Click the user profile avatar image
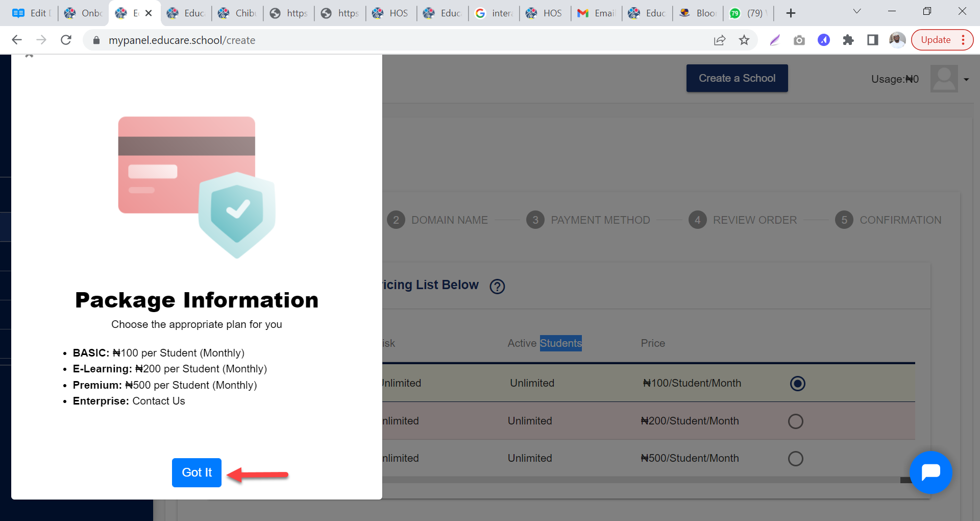The image size is (980, 521). point(944,79)
